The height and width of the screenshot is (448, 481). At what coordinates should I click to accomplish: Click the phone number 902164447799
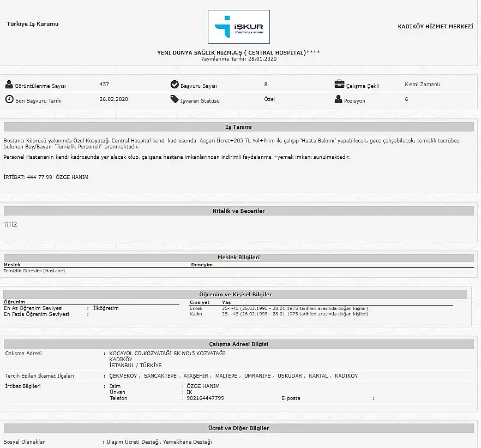(x=205, y=398)
